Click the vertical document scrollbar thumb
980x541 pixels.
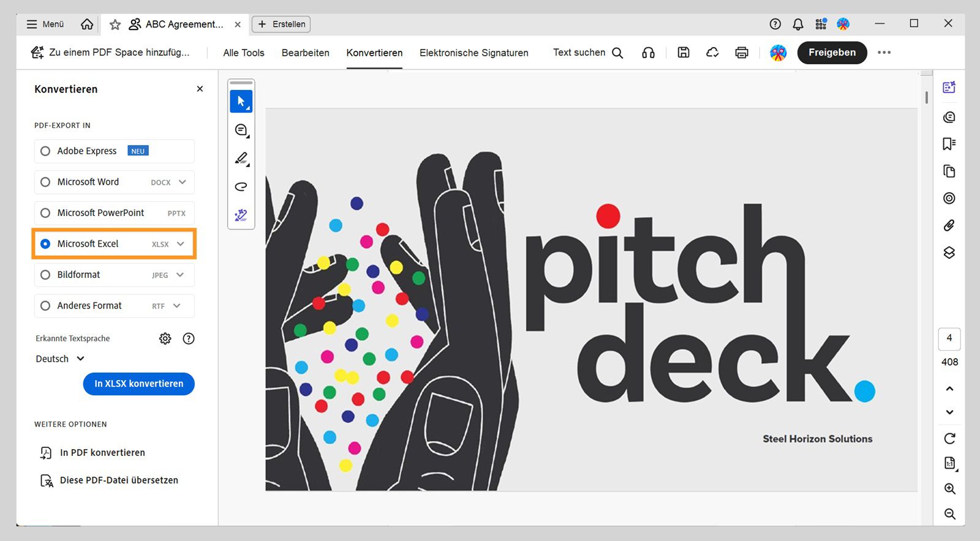(927, 97)
